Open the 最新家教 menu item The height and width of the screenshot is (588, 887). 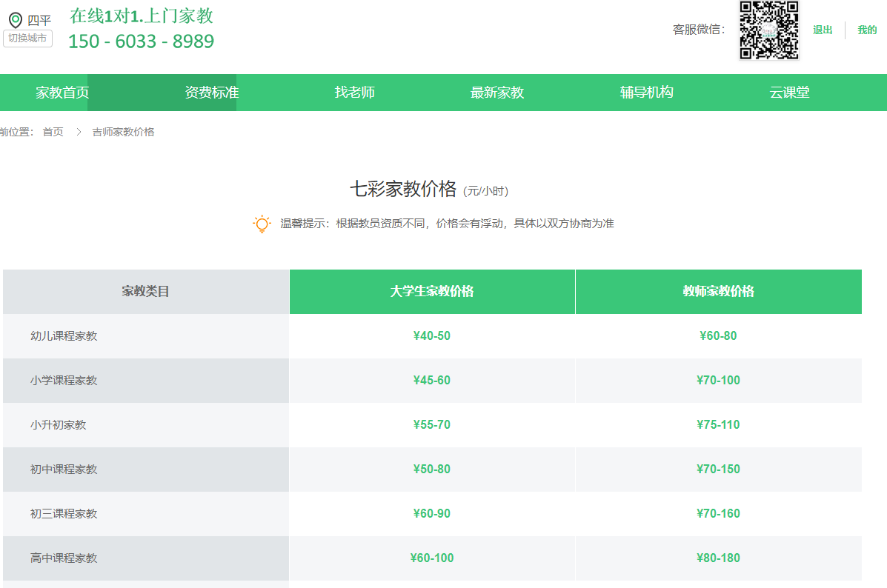point(497,92)
